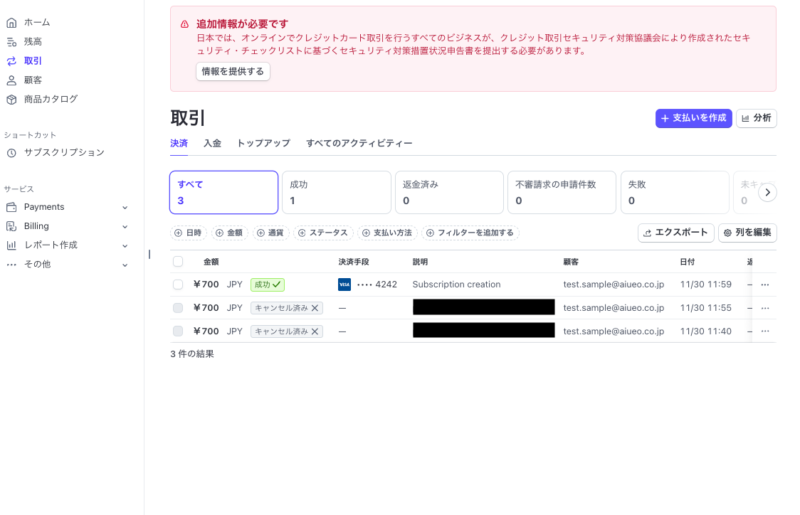Open the 商品カタログ sidebar link
Viewport: 800px width, 515px height.
[51, 100]
